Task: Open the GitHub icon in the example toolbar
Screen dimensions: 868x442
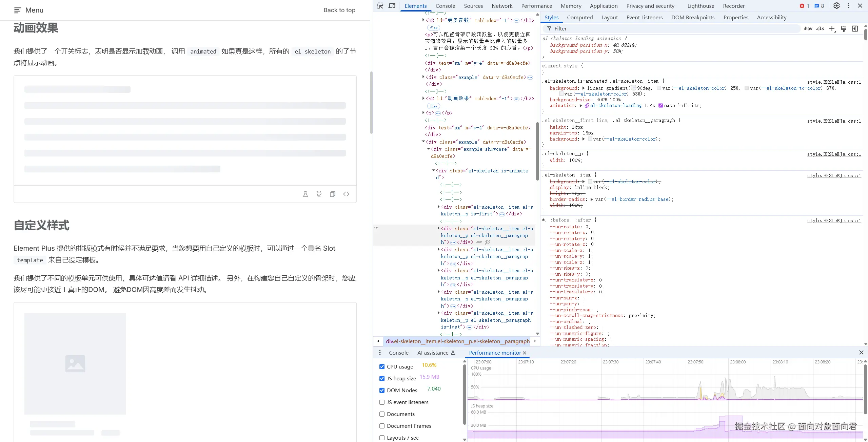Action: (319, 194)
